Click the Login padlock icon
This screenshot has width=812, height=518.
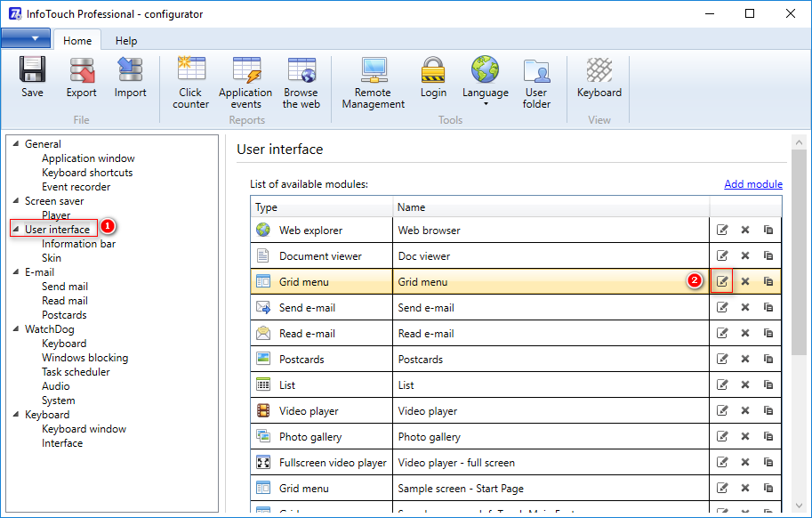coord(433,78)
